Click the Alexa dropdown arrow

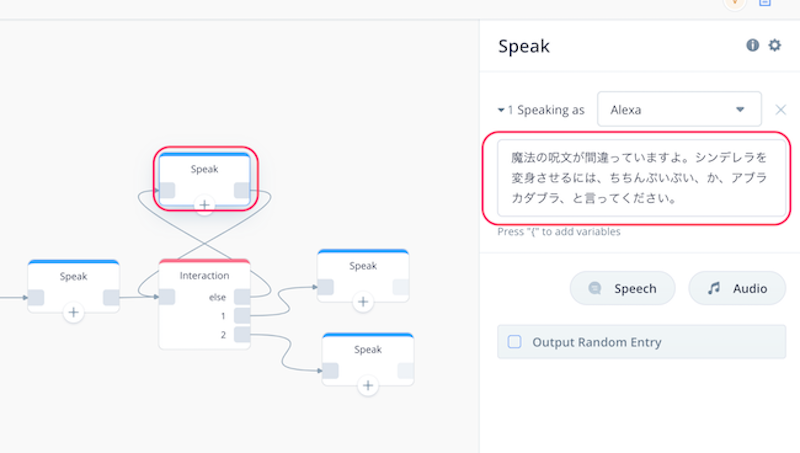740,110
